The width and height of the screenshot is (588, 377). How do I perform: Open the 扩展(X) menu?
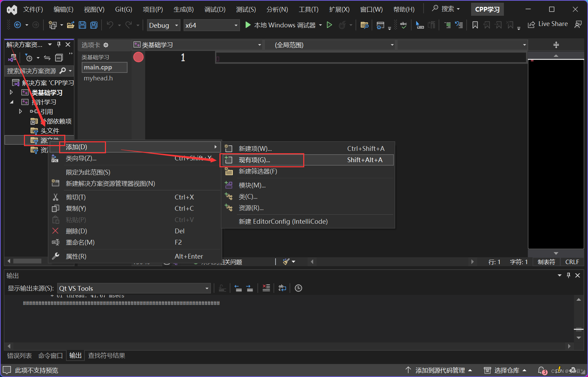[x=339, y=10]
